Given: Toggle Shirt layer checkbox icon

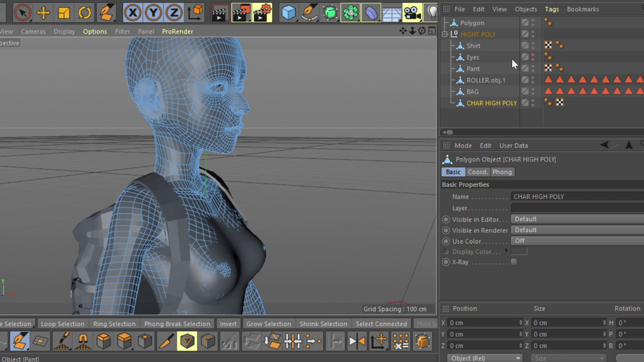Looking at the screenshot, I should 525,46.
